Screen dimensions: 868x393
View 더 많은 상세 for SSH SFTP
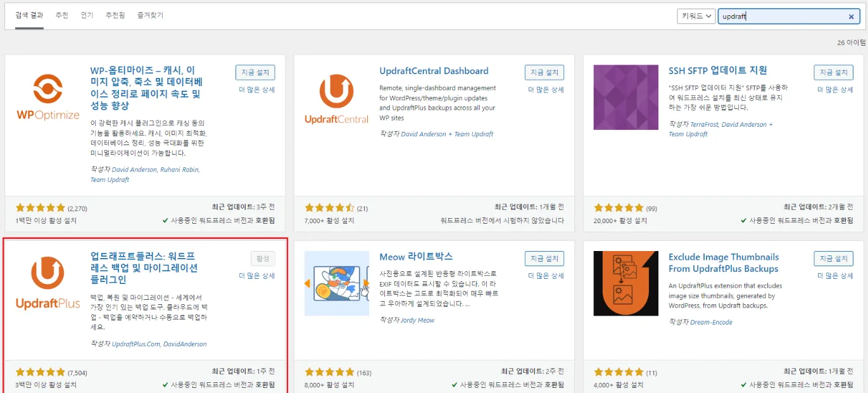pyautogui.click(x=836, y=90)
